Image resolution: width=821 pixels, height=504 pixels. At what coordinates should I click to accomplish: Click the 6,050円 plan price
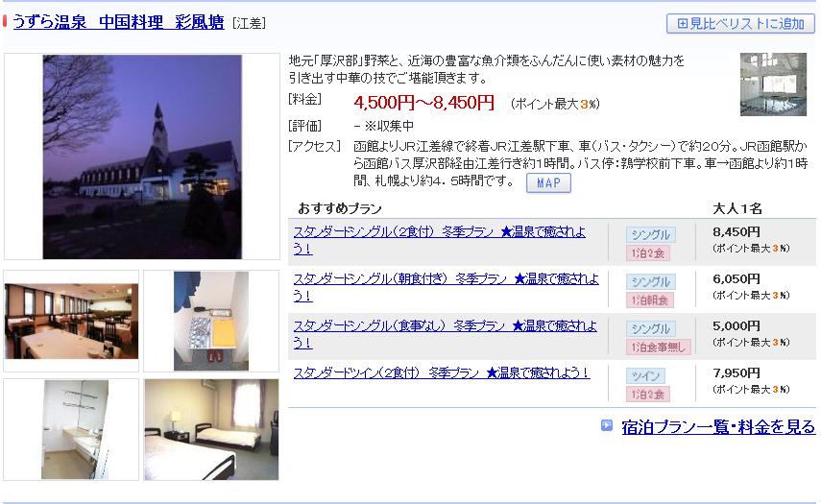(736, 279)
